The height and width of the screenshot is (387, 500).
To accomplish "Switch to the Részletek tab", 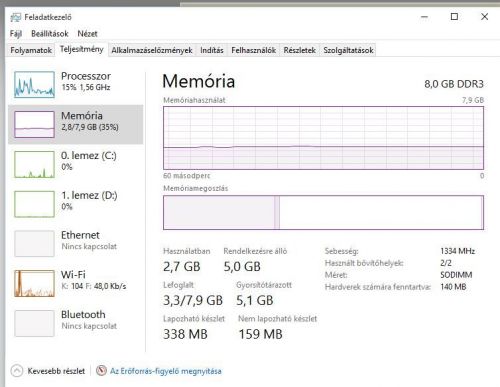I will point(299,50).
